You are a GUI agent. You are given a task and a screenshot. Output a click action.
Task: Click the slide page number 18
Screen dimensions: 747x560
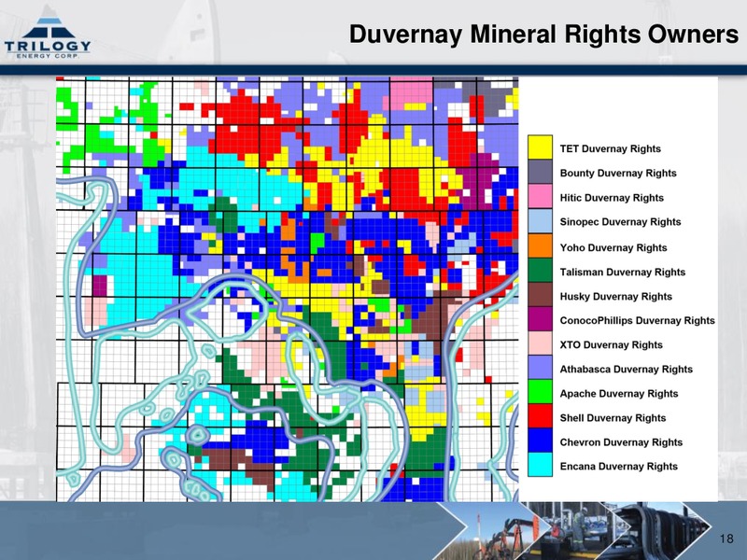point(726,539)
